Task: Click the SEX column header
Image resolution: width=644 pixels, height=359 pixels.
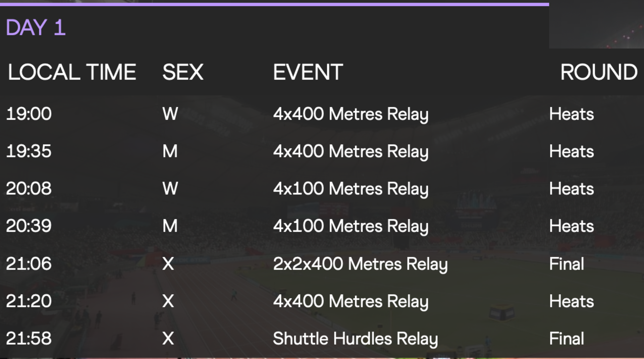Action: [183, 72]
